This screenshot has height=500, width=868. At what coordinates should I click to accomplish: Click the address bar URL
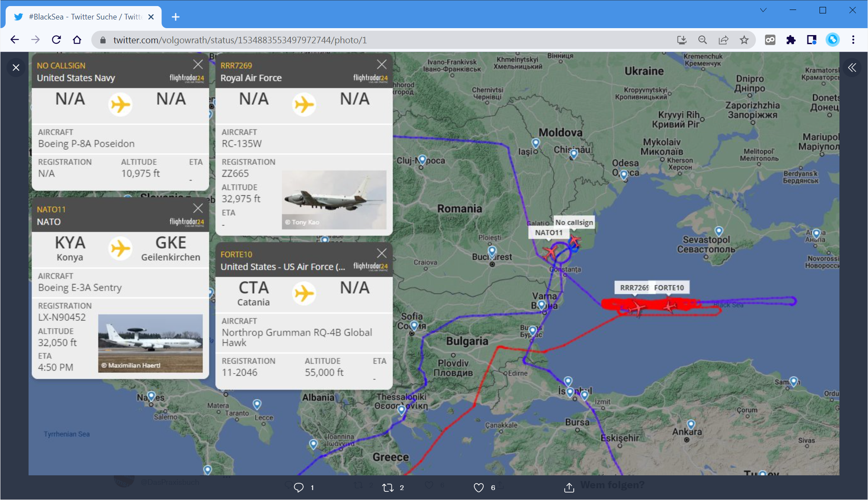(x=240, y=40)
